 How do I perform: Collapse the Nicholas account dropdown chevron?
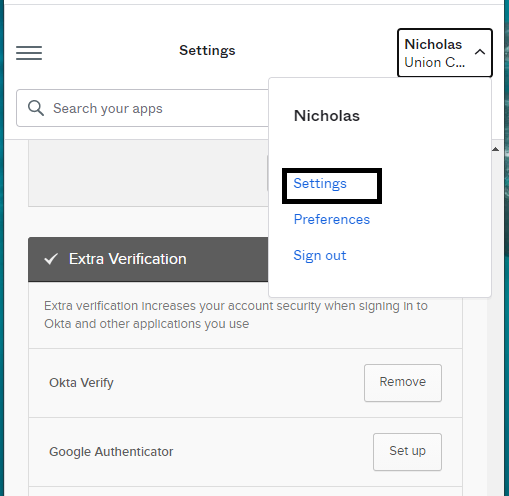click(x=480, y=52)
